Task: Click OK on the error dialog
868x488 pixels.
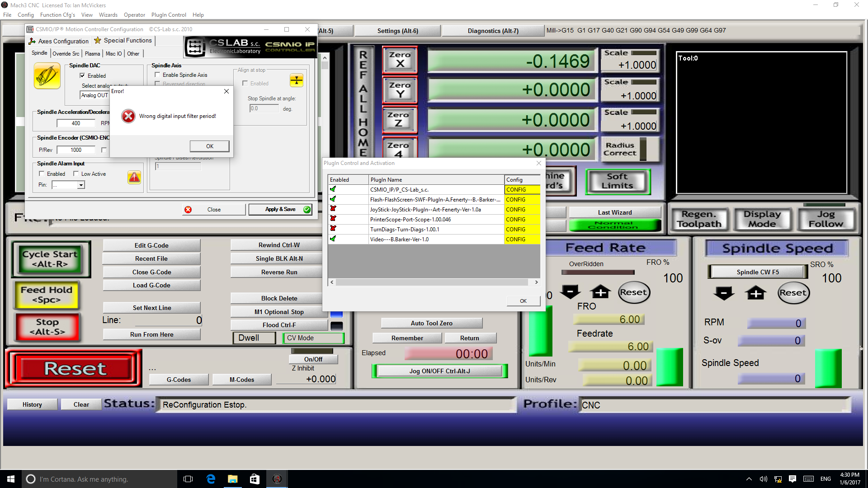Action: click(x=209, y=146)
